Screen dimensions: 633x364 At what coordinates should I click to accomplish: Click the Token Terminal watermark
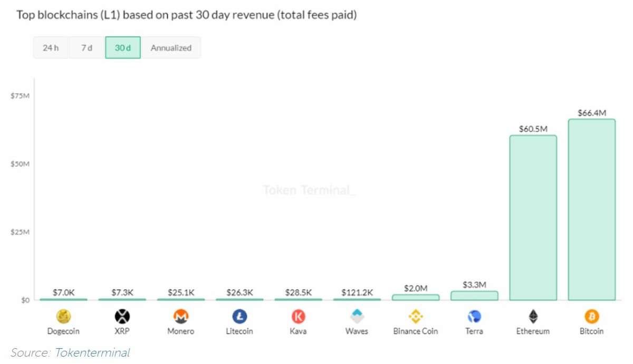(310, 190)
